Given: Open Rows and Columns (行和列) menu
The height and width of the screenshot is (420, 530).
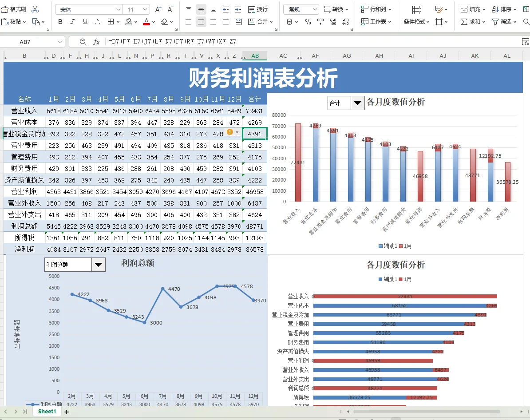Looking at the screenshot, I should tap(376, 9).
